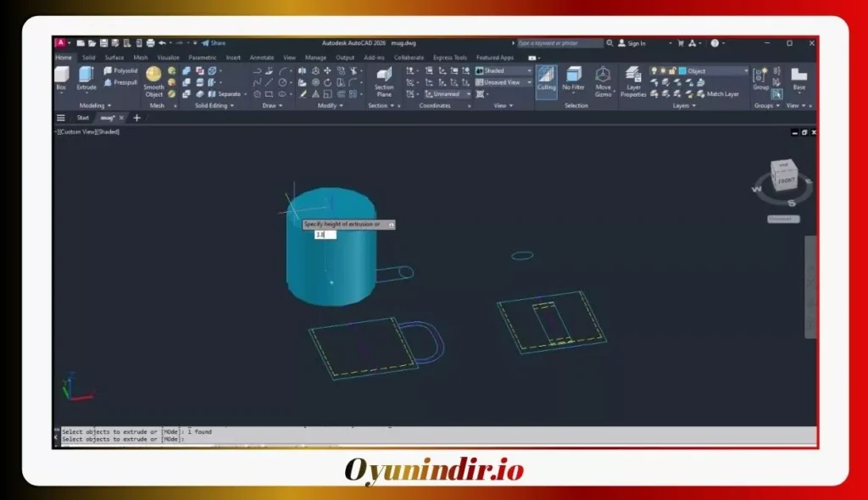Screen dimensions: 868x500
Task: Click the Move Gizmo tool
Action: pyautogui.click(x=603, y=81)
